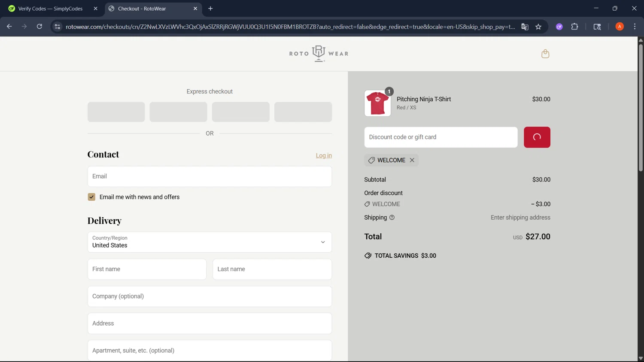The width and height of the screenshot is (644, 362).
Task: Open the purple SimplyCodes extension icon
Action: (559, 27)
